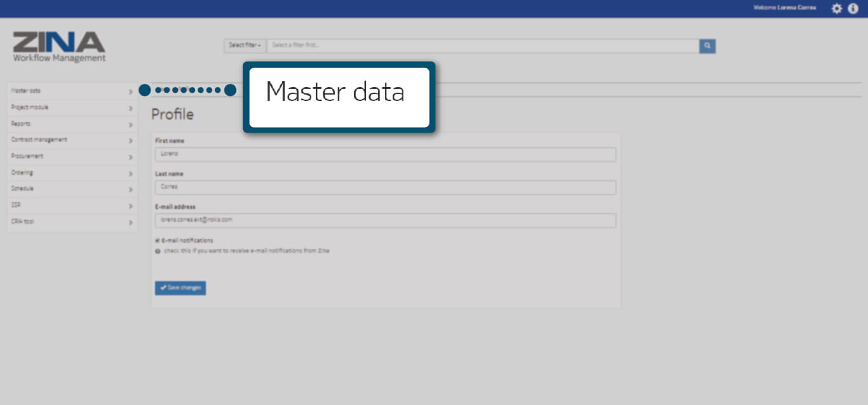The image size is (868, 405).
Task: Toggle the E-mail notifications checkbox
Action: click(158, 241)
